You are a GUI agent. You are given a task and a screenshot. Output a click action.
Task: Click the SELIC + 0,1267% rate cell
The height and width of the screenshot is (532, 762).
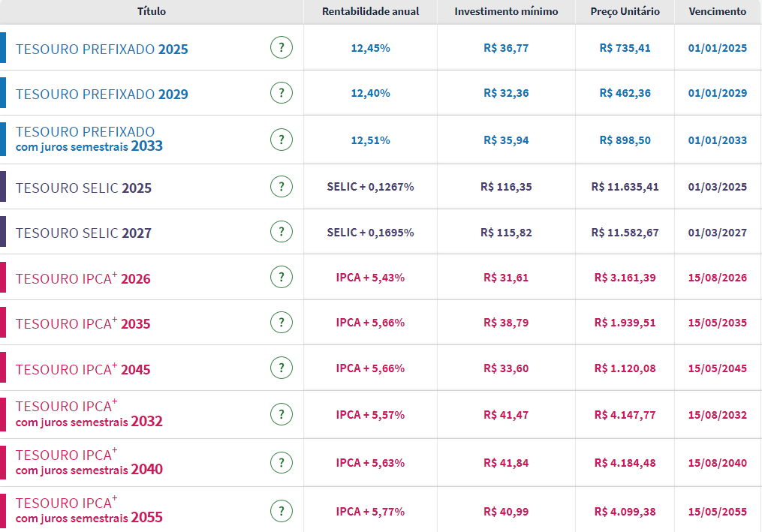[370, 187]
